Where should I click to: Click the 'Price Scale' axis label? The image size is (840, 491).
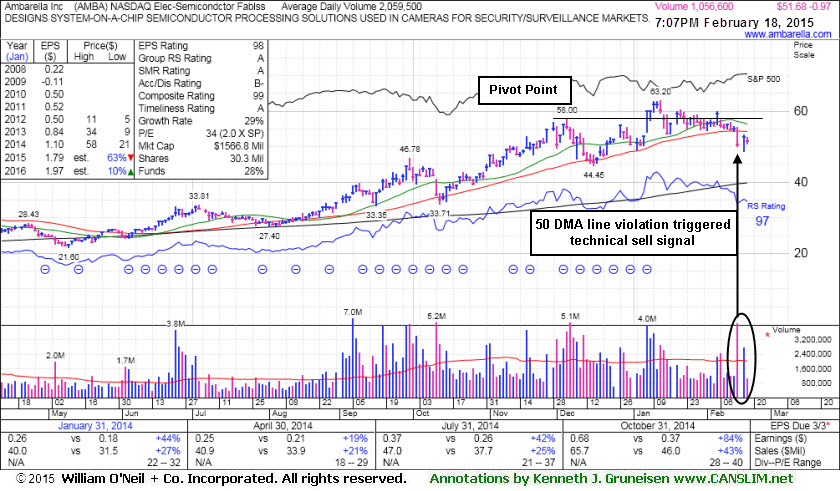(x=804, y=50)
